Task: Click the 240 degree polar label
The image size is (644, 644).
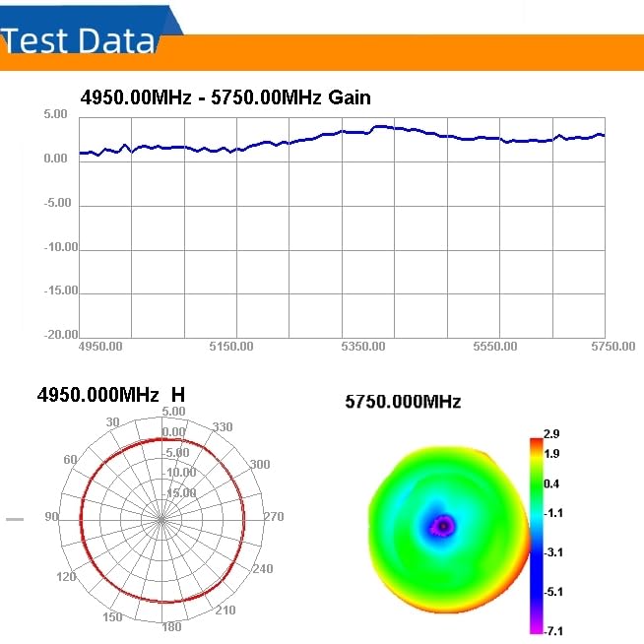Action: (263, 568)
